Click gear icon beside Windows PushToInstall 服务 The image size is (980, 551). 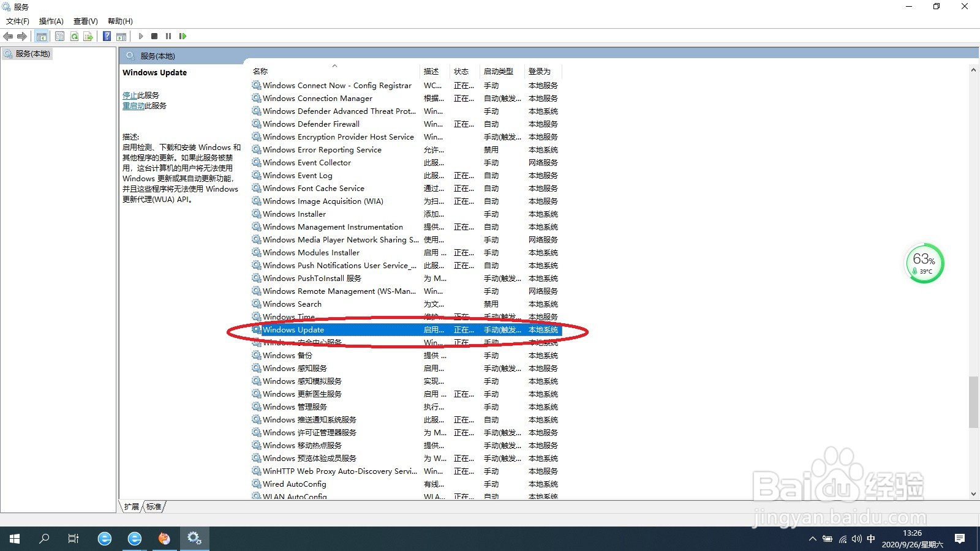[x=257, y=278]
